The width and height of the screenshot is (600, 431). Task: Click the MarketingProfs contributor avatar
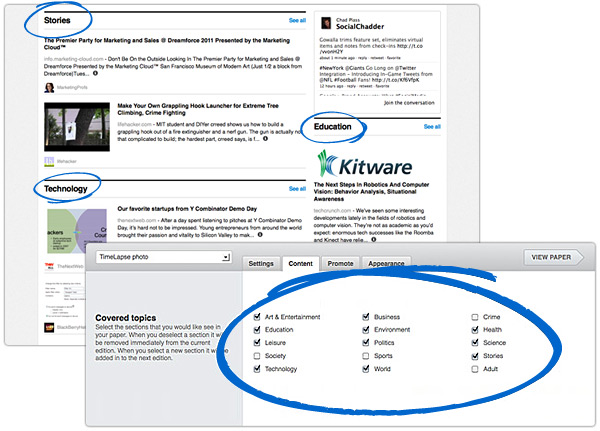coord(49,87)
